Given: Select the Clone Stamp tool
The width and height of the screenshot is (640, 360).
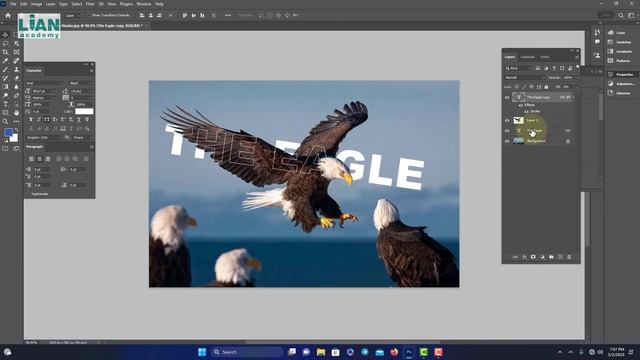Looking at the screenshot, I should pyautogui.click(x=16, y=69).
